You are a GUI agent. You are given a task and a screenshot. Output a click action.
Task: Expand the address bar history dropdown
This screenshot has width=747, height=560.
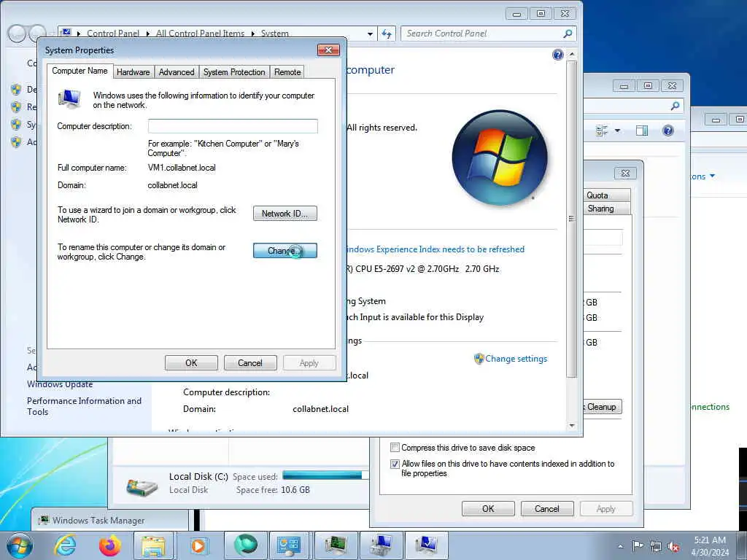click(x=370, y=34)
